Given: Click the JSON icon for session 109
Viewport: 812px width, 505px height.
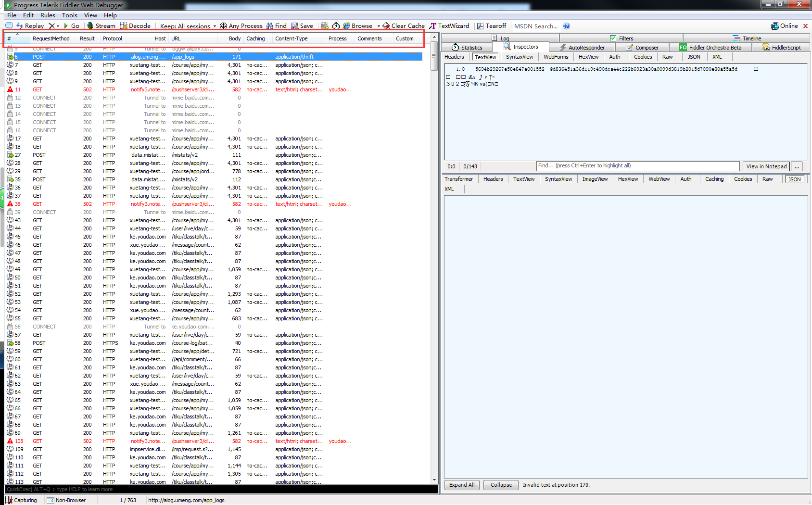Looking at the screenshot, I should 10,449.
